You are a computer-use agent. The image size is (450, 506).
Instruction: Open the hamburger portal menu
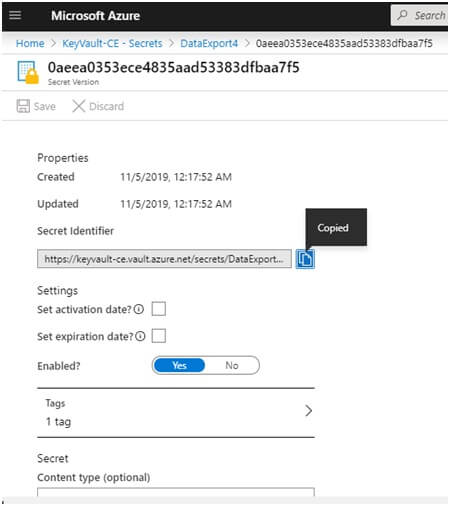point(15,15)
